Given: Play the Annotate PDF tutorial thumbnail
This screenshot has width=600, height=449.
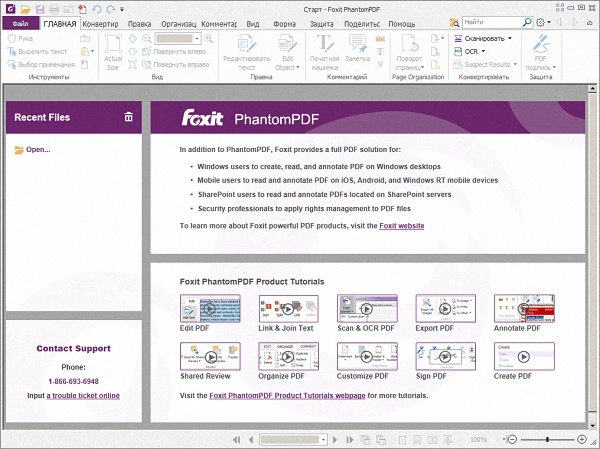Looking at the screenshot, I should [524, 309].
